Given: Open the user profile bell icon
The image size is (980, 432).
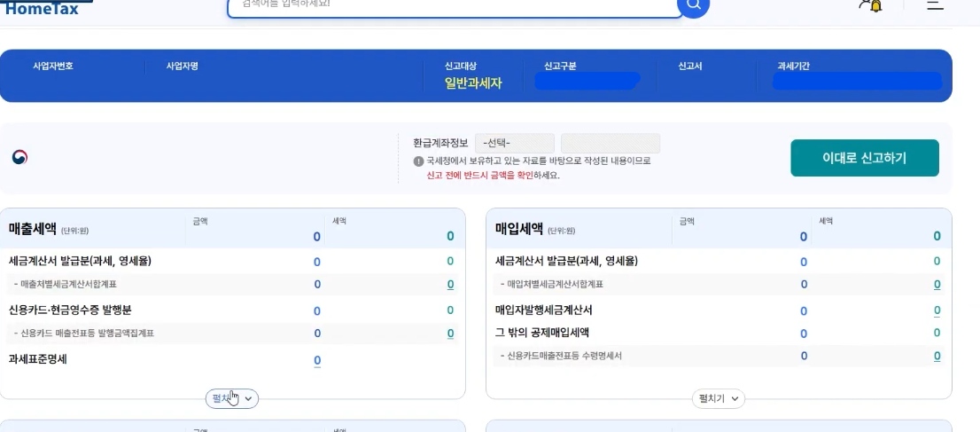Looking at the screenshot, I should coord(870,5).
